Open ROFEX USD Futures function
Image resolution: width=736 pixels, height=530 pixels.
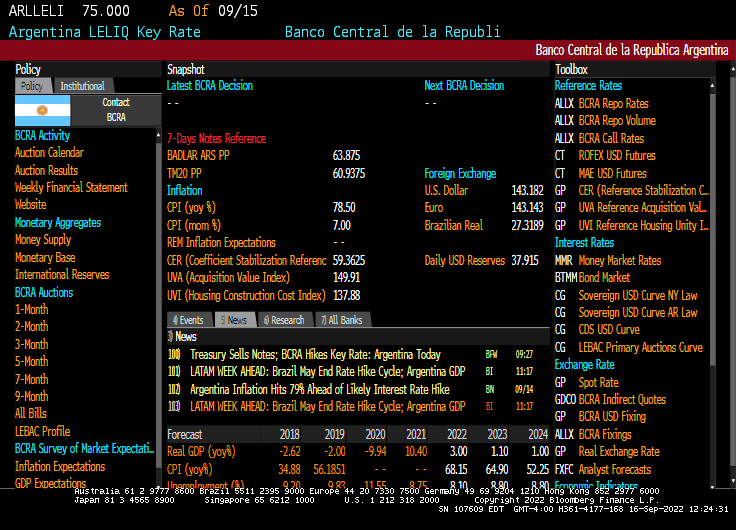pos(616,156)
